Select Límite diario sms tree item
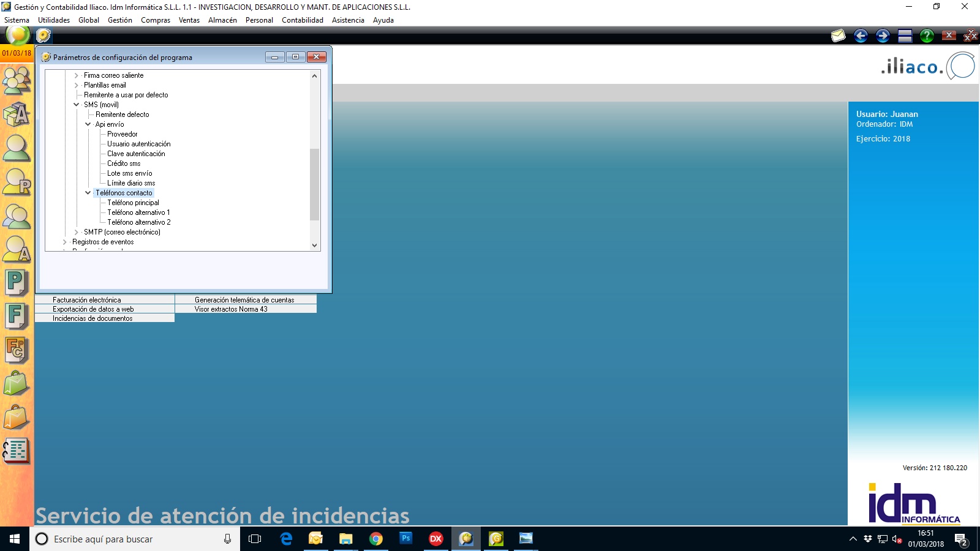980x551 pixels. coord(131,183)
